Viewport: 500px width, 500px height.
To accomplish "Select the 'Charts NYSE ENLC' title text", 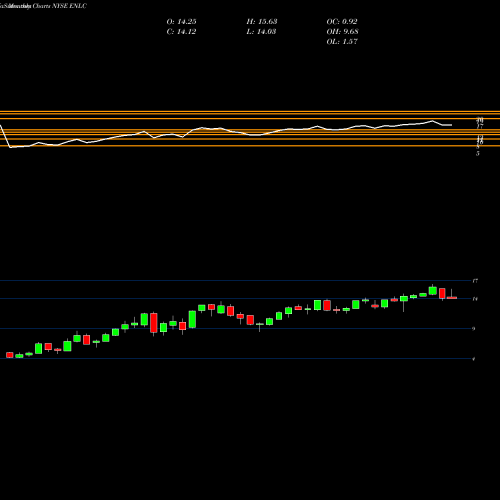I will [60, 6].
